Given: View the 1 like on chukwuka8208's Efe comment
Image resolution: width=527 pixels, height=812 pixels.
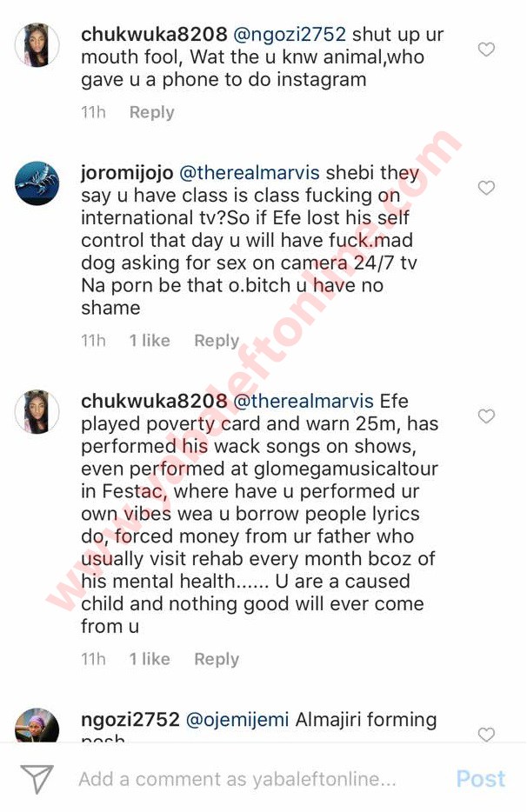Looking at the screenshot, I should 150,659.
